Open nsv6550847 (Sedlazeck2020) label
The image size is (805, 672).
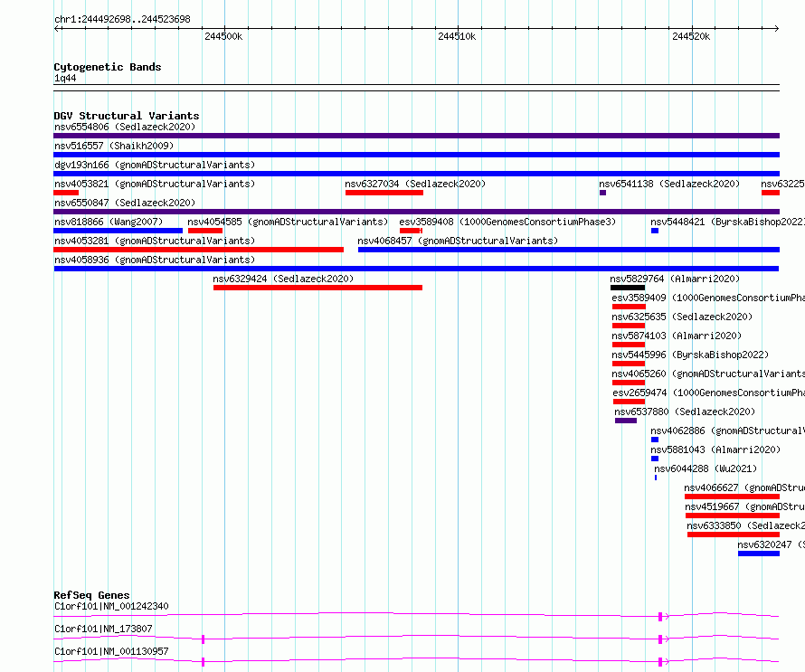125,203
